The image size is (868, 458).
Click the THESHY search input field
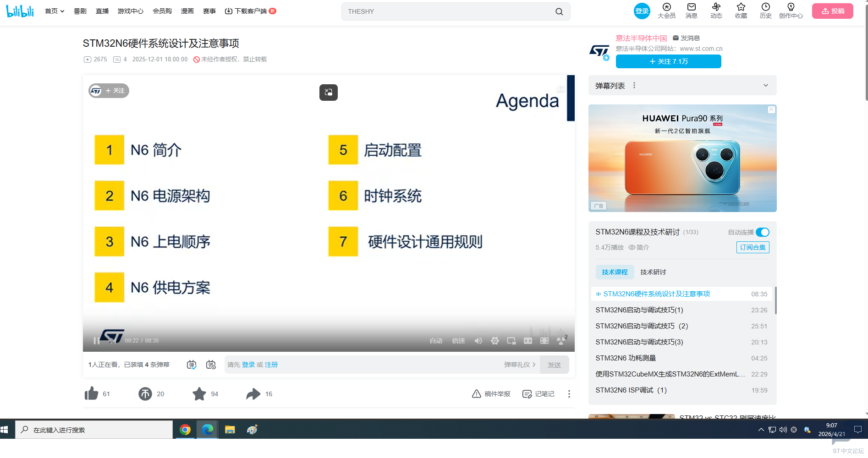(x=449, y=11)
